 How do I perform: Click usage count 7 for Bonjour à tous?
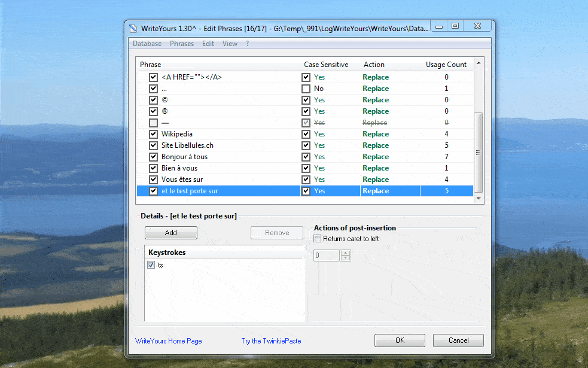(x=446, y=157)
